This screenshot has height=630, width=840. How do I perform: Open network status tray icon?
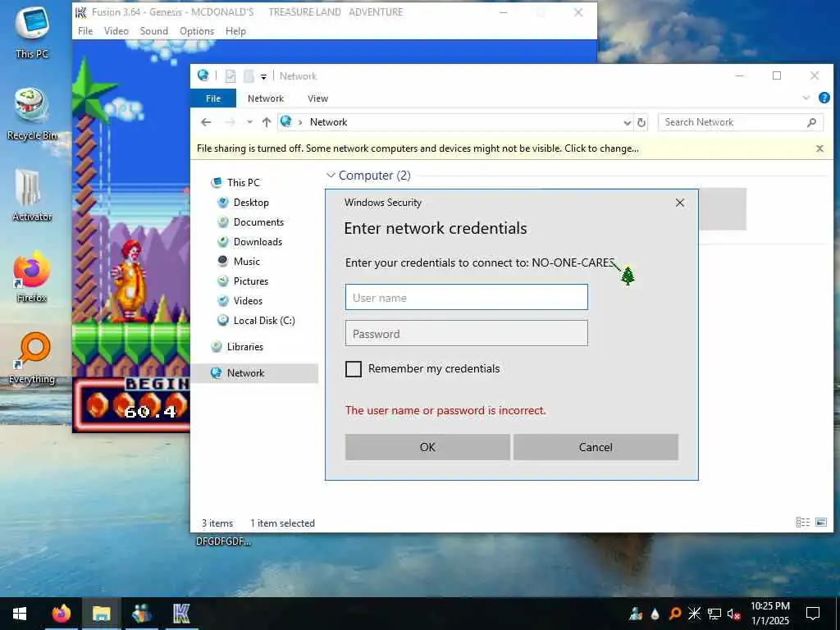[714, 614]
